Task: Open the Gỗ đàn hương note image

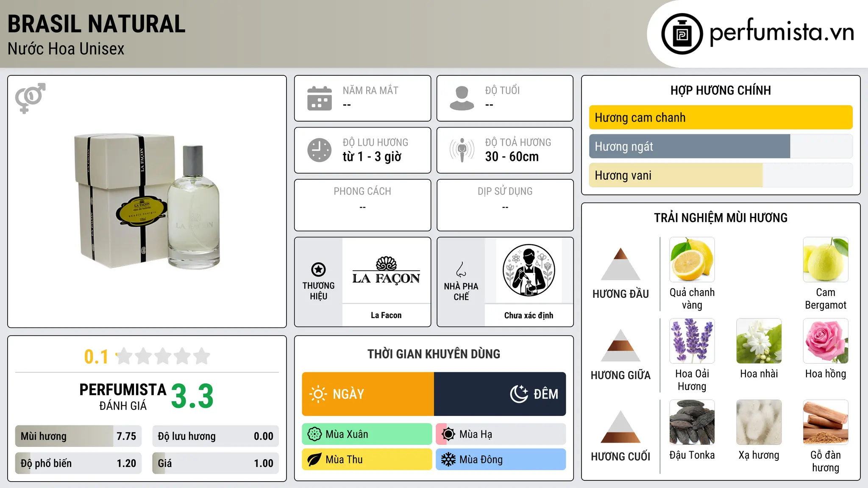Action: coord(826,422)
